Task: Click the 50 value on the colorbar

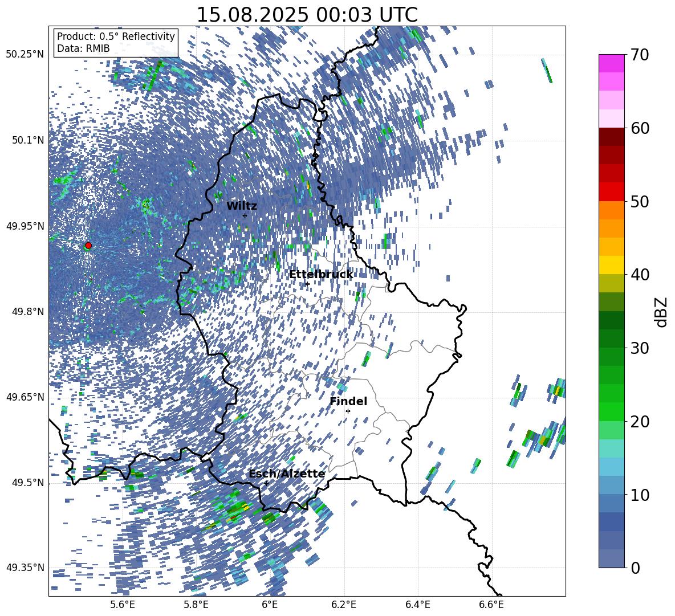Action: pyautogui.click(x=640, y=201)
